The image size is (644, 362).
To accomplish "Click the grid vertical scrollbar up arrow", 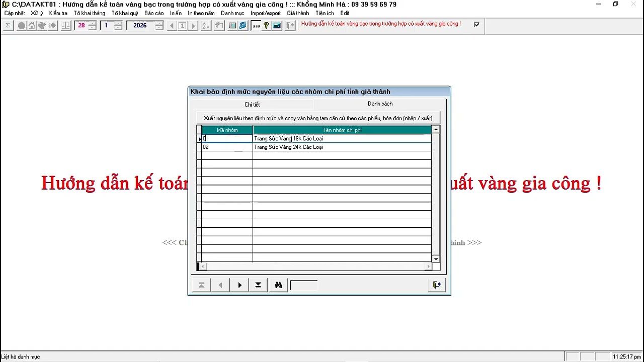I will pos(436,130).
